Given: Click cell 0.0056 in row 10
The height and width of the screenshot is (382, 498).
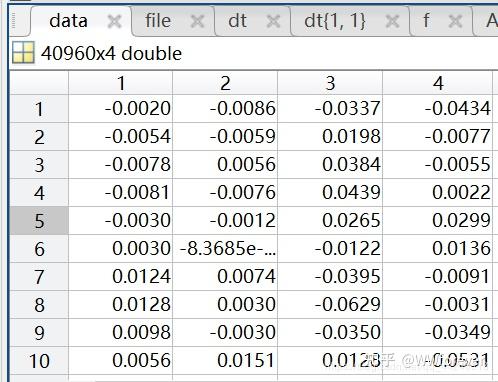Looking at the screenshot, I should (121, 361).
